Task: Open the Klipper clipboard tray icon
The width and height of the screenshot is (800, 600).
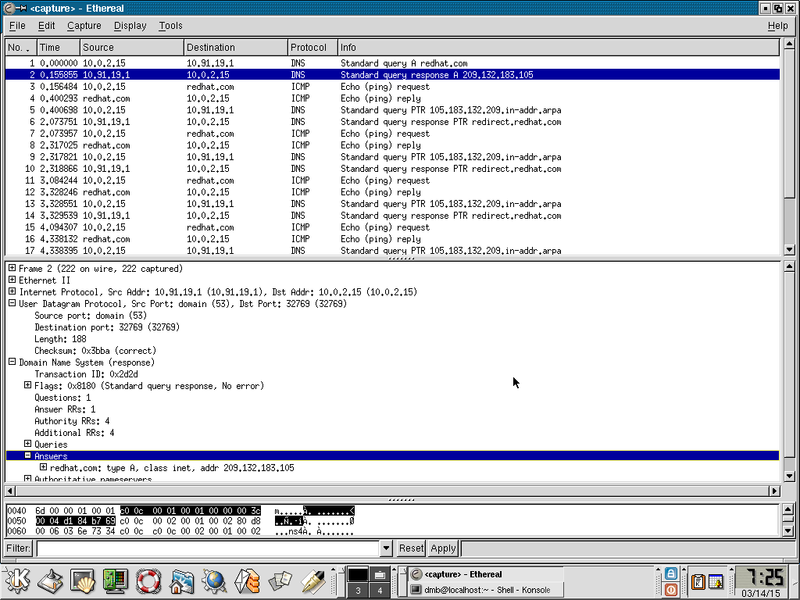Action: click(697, 582)
